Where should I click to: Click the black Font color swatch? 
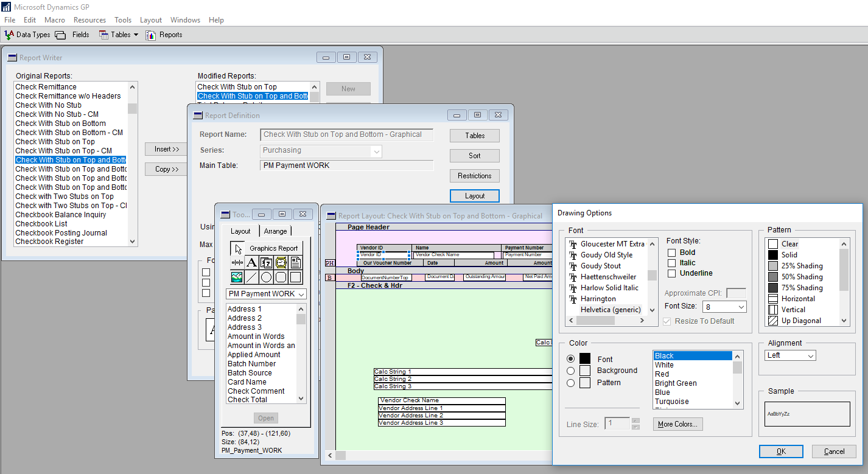click(585, 359)
